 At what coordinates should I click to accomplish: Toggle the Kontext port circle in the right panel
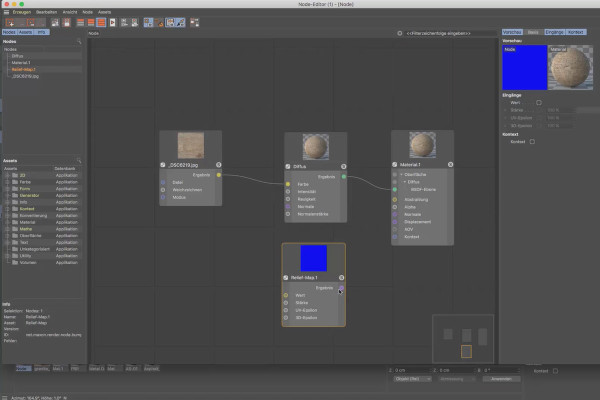click(x=532, y=142)
